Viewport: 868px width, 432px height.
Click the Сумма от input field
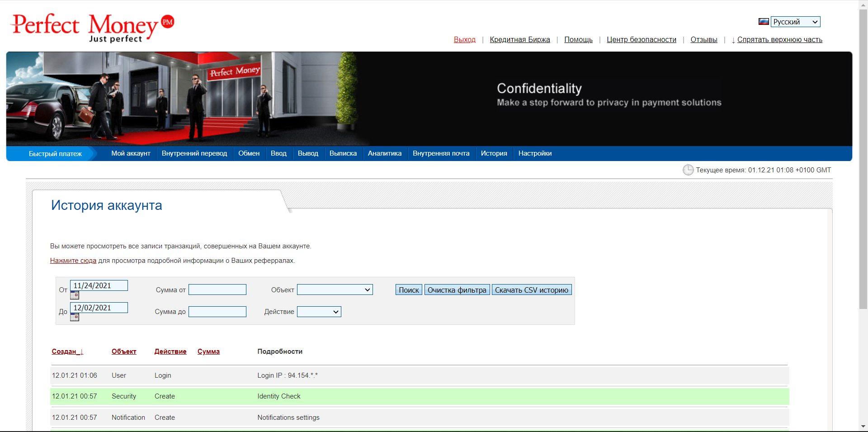coord(217,290)
